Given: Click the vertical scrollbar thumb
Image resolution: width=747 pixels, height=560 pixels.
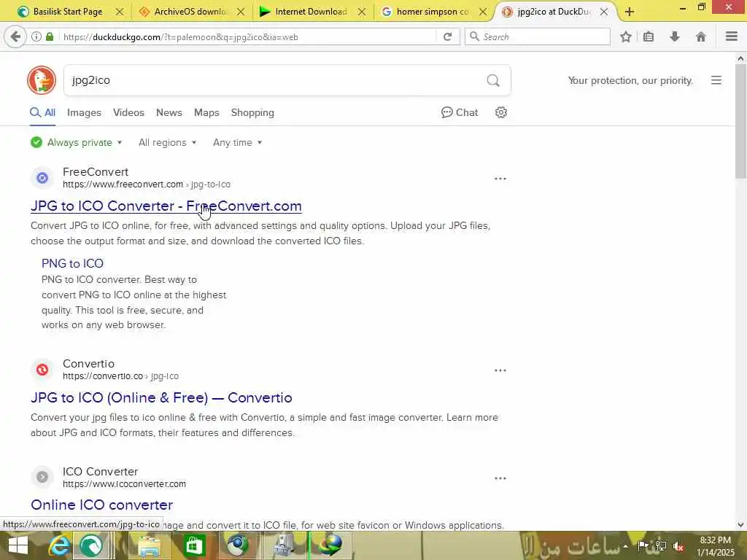Looking at the screenshot, I should (740, 122).
